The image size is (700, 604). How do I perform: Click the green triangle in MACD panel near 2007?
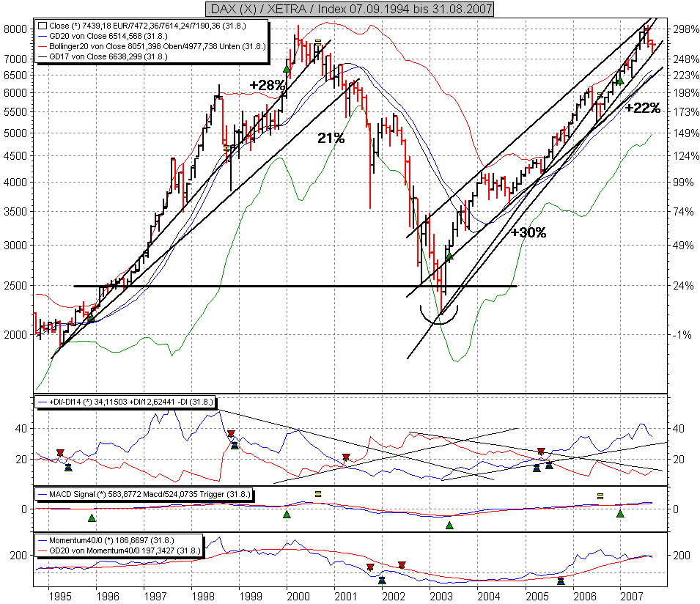click(620, 514)
